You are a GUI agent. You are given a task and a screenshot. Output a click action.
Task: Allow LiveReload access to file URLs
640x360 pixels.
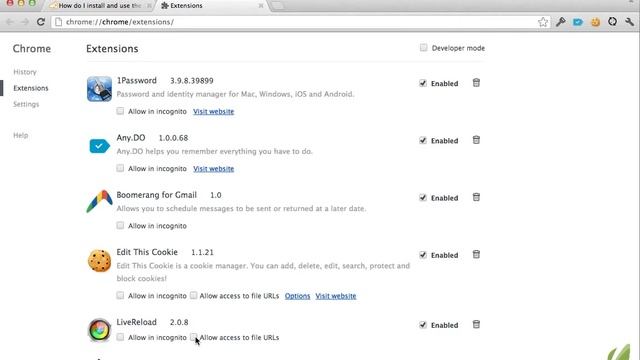pyautogui.click(x=193, y=337)
